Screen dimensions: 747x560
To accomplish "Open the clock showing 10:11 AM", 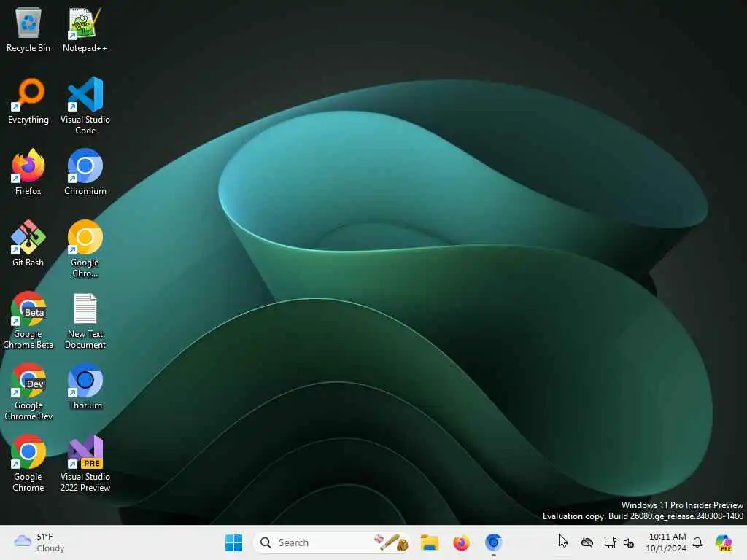I will (x=666, y=542).
